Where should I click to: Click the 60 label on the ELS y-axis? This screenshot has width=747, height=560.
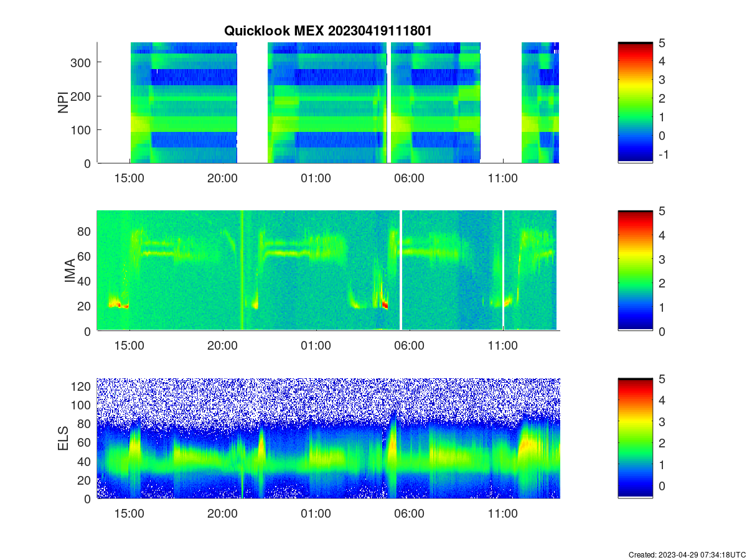point(85,442)
